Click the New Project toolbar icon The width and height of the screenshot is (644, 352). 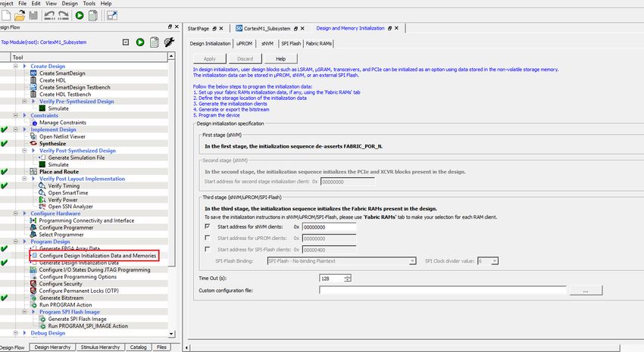click(6, 16)
